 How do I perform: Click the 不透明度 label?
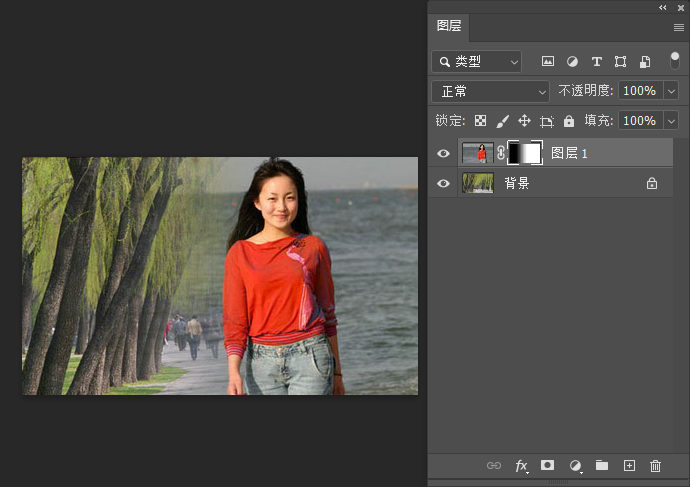585,91
